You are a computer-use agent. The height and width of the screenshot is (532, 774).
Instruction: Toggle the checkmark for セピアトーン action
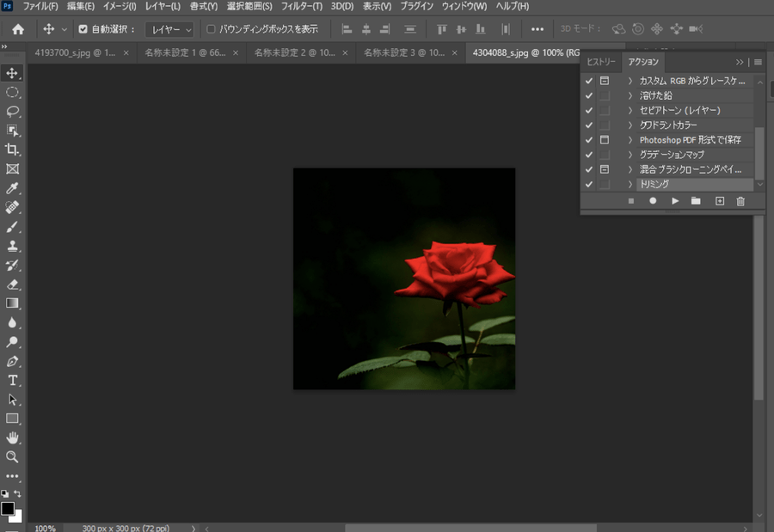pos(589,110)
